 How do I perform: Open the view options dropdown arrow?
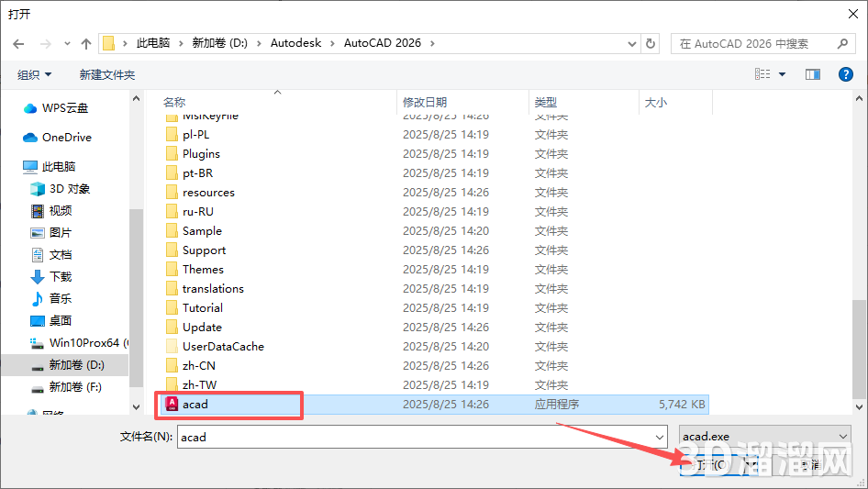(783, 74)
